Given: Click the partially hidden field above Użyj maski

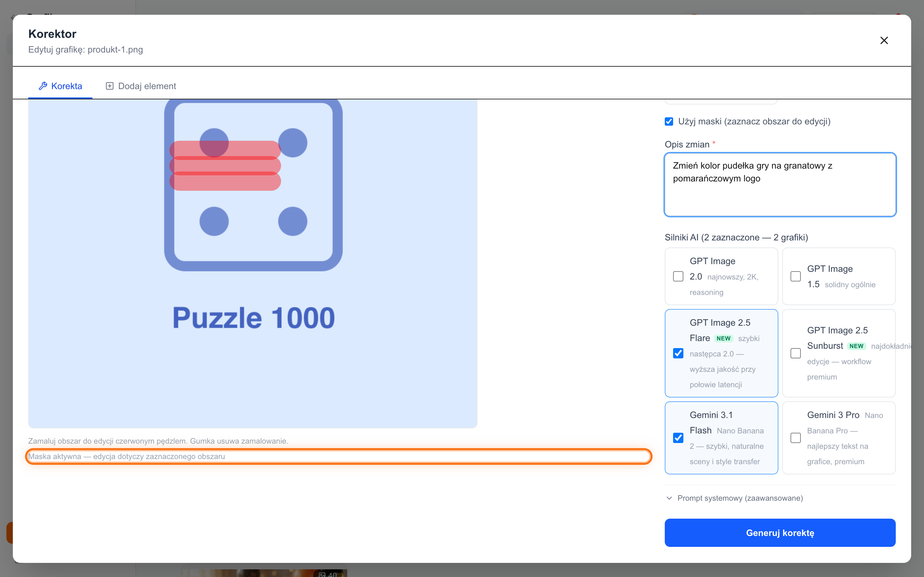Looking at the screenshot, I should (x=721, y=102).
